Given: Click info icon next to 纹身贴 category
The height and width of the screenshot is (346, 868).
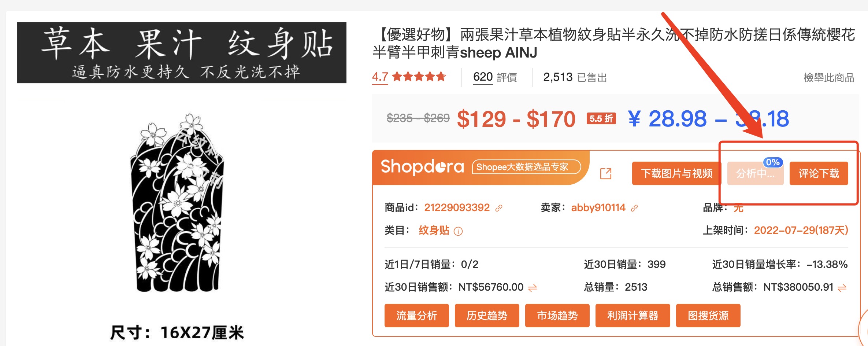Looking at the screenshot, I should click(458, 231).
